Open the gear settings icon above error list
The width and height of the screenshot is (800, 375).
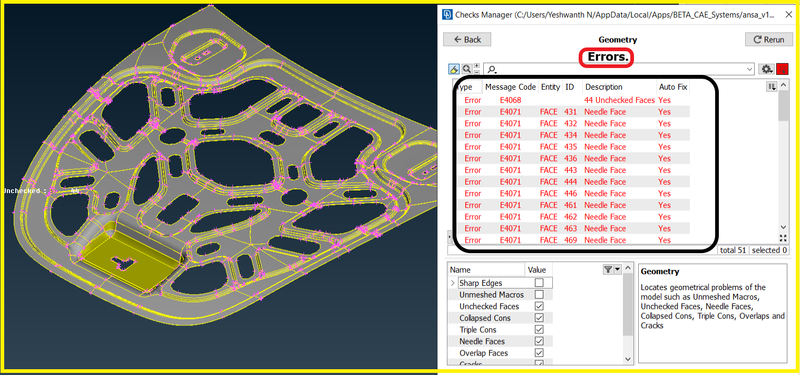(765, 69)
